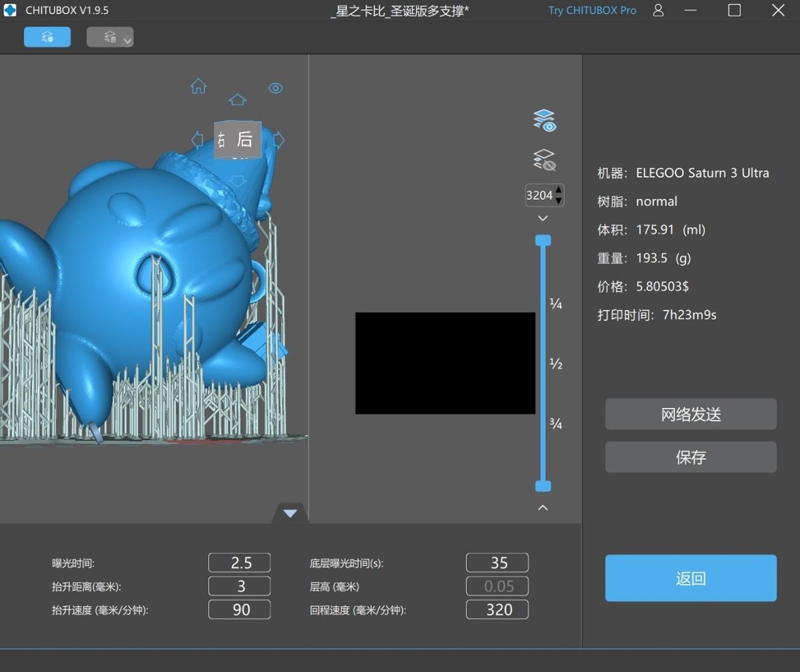Rotate view right with the right arrow
This screenshot has height=672, width=800.
(279, 139)
